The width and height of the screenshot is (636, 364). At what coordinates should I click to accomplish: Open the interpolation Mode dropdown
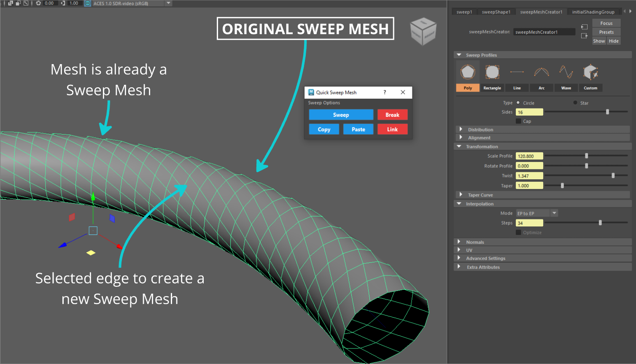pyautogui.click(x=554, y=213)
